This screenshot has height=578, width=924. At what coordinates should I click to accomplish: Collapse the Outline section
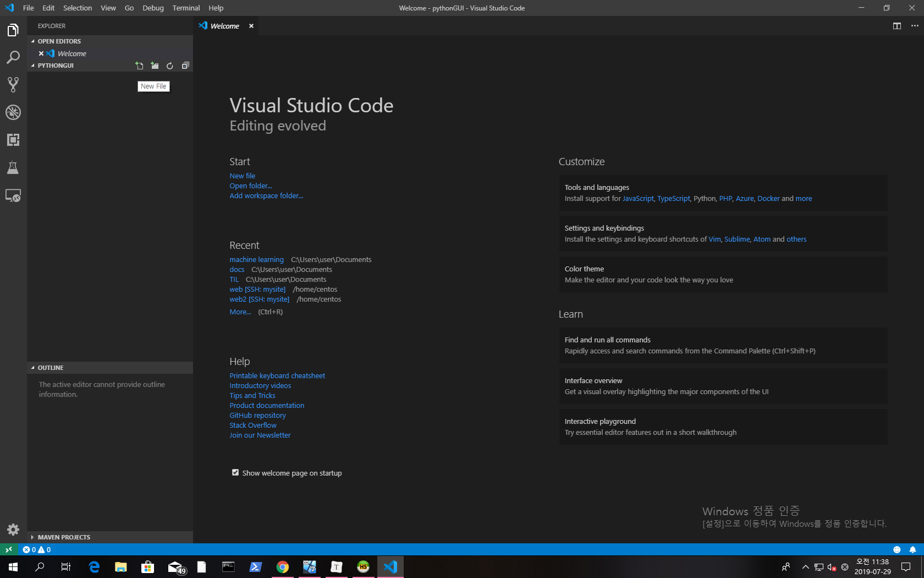pyautogui.click(x=110, y=368)
